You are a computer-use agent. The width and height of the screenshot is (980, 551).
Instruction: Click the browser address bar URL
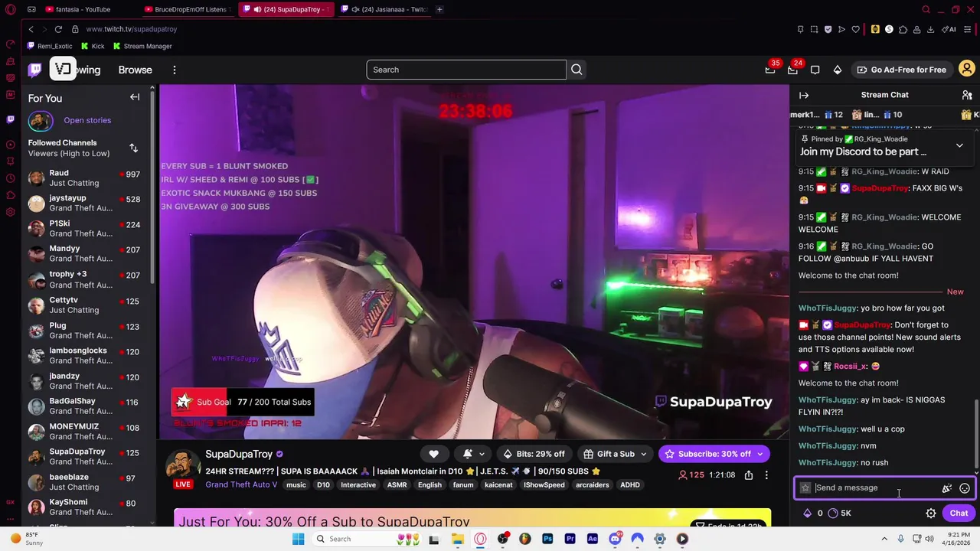tap(132, 29)
